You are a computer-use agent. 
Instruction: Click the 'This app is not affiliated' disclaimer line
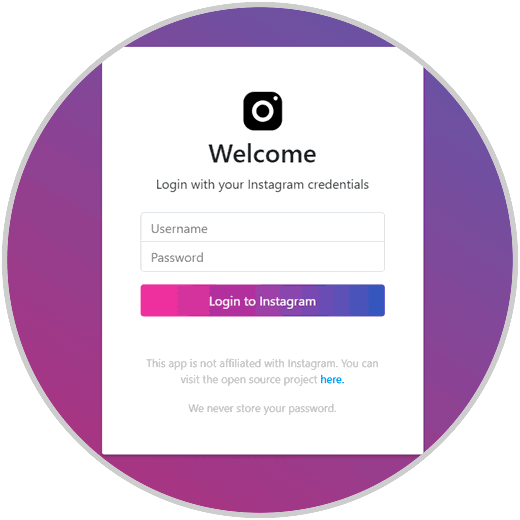[263, 363]
